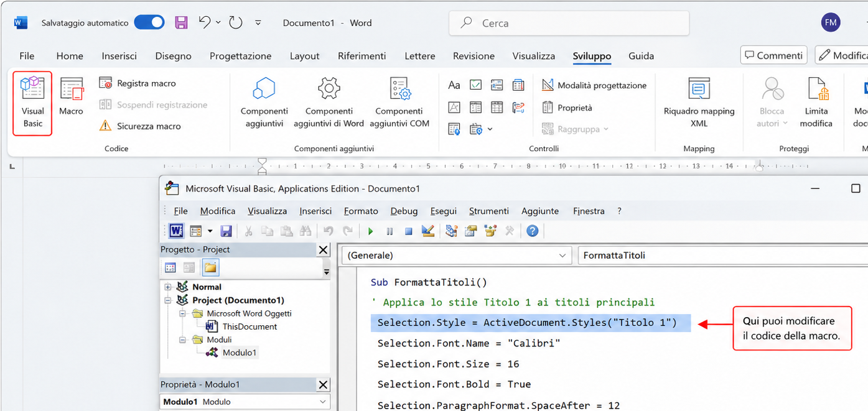Screen dimensions: 868x411
Task: Click the highlighted Selection.Style code line
Action: point(531,323)
